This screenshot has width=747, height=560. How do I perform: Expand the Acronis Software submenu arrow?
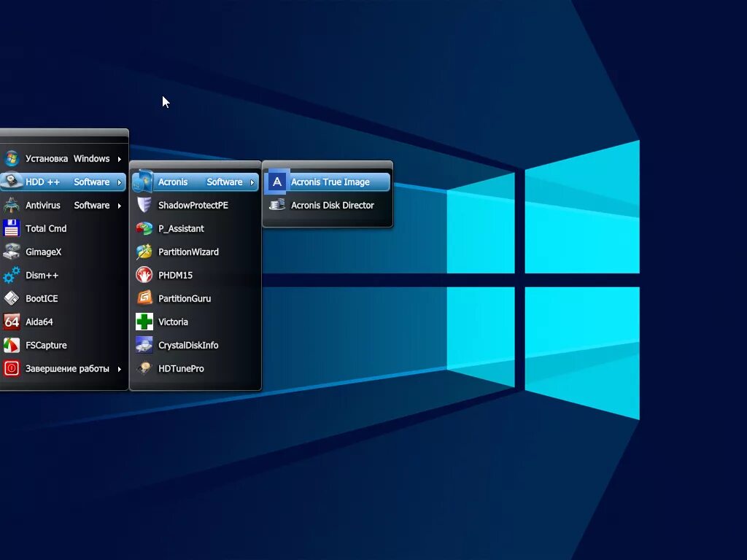click(252, 182)
